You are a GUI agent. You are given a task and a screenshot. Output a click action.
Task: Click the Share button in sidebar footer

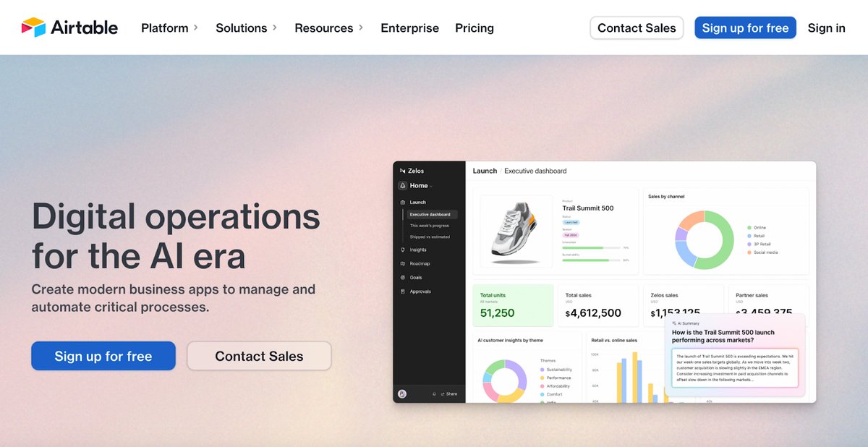pyautogui.click(x=449, y=394)
